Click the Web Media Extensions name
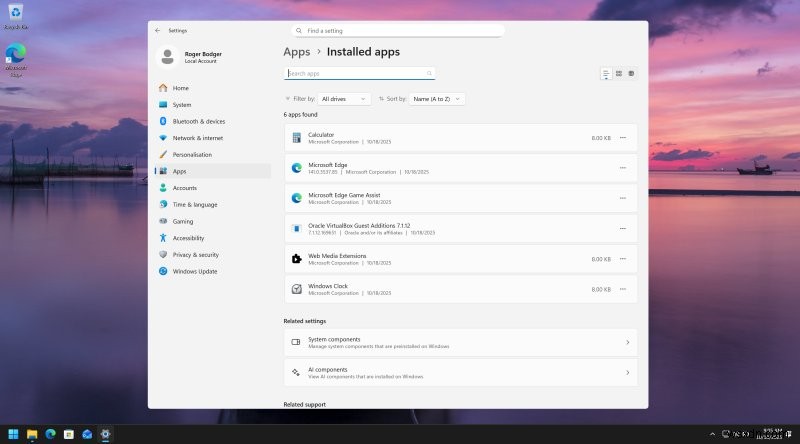 337,256
